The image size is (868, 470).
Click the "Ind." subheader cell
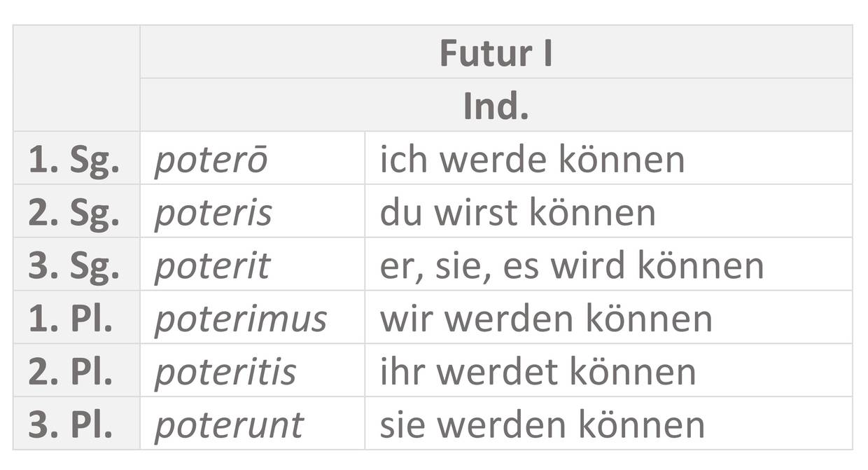tap(496, 106)
